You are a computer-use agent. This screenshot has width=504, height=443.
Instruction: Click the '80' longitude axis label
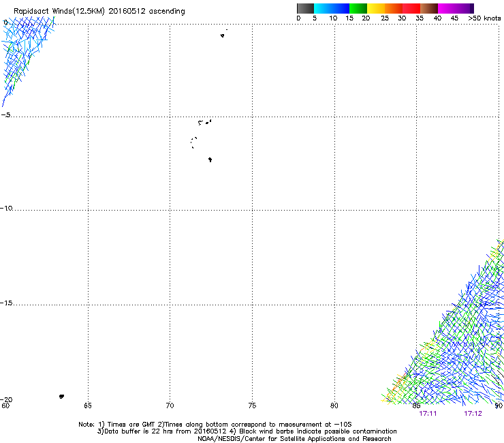pyautogui.click(x=334, y=406)
